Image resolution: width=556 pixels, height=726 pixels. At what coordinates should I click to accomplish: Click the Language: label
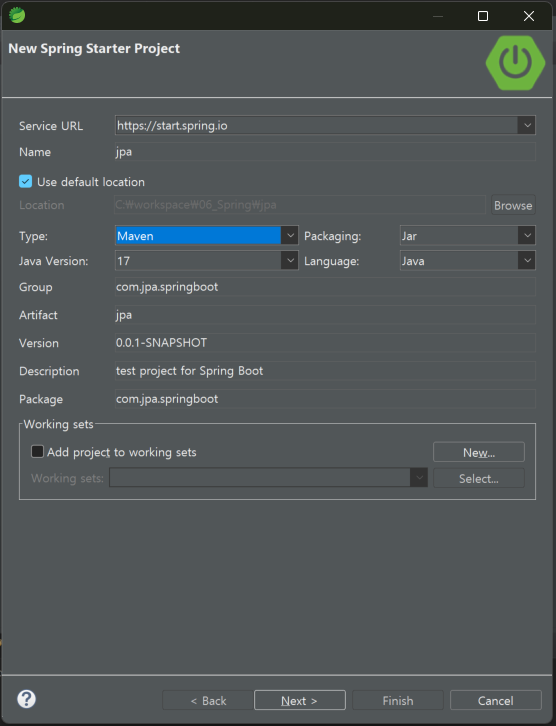(331, 261)
